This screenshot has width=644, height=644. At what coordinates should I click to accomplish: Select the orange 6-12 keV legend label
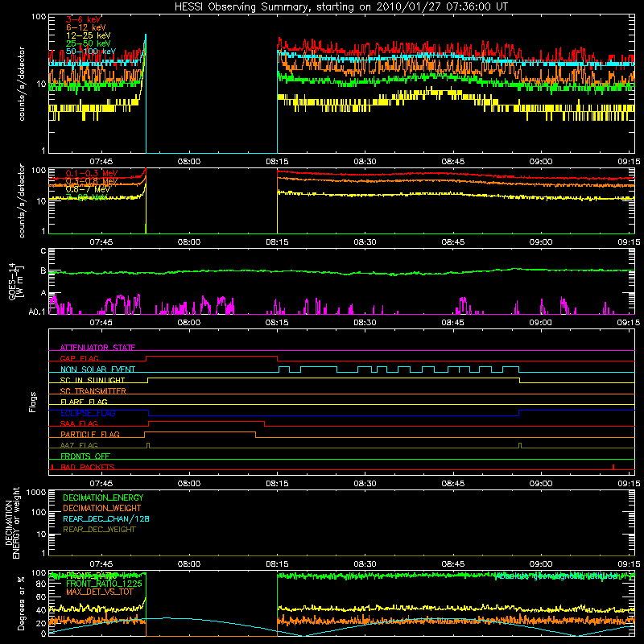point(86,27)
